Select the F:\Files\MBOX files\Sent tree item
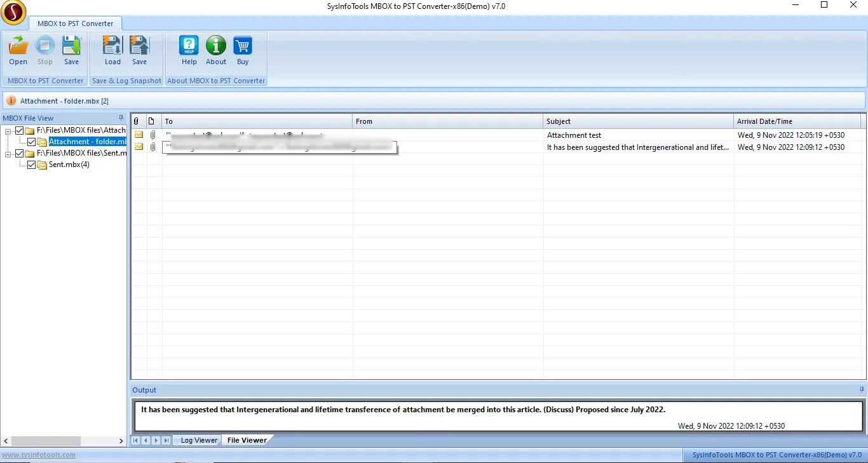 (81, 153)
